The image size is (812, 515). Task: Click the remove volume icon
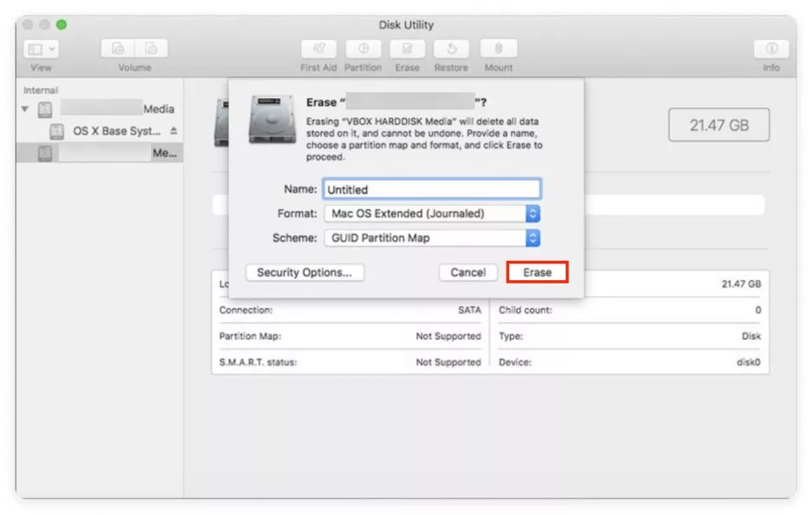coord(151,49)
